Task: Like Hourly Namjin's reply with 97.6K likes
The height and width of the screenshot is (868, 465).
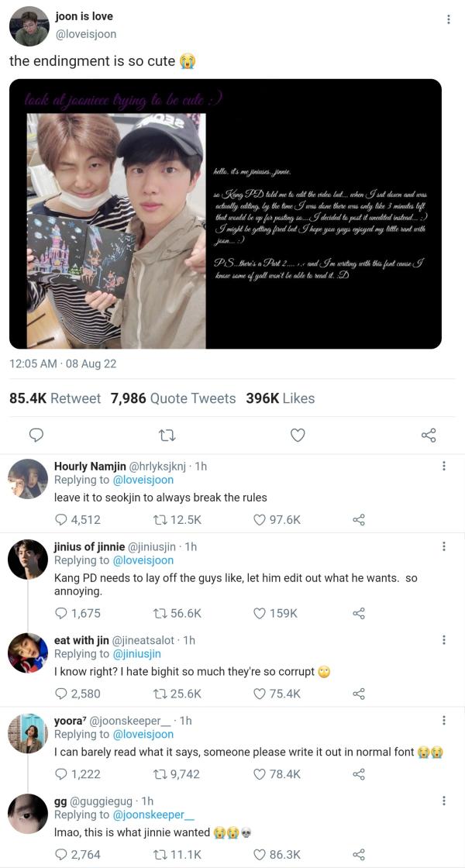Action: point(277,520)
